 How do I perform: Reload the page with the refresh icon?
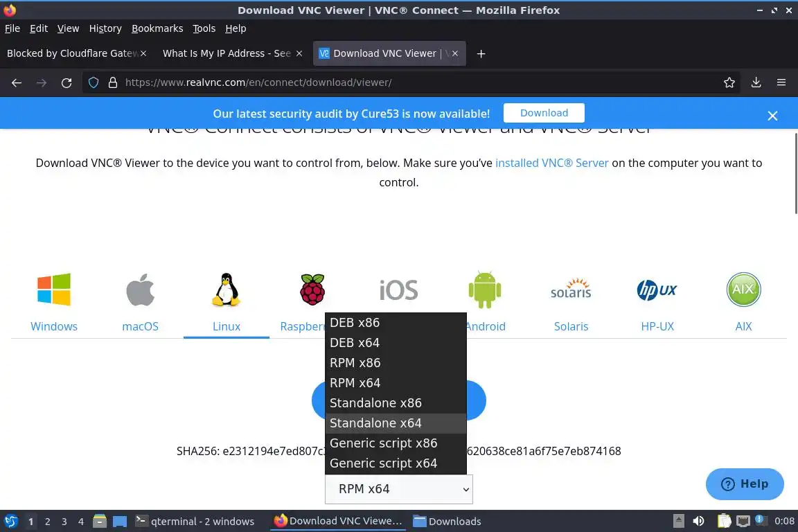pyautogui.click(x=66, y=82)
